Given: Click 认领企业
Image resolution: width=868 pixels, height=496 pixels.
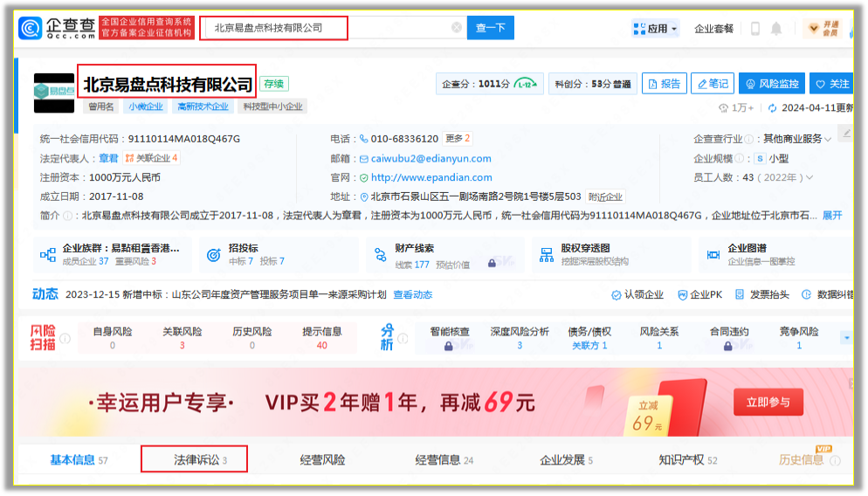Looking at the screenshot, I should click(x=637, y=295).
